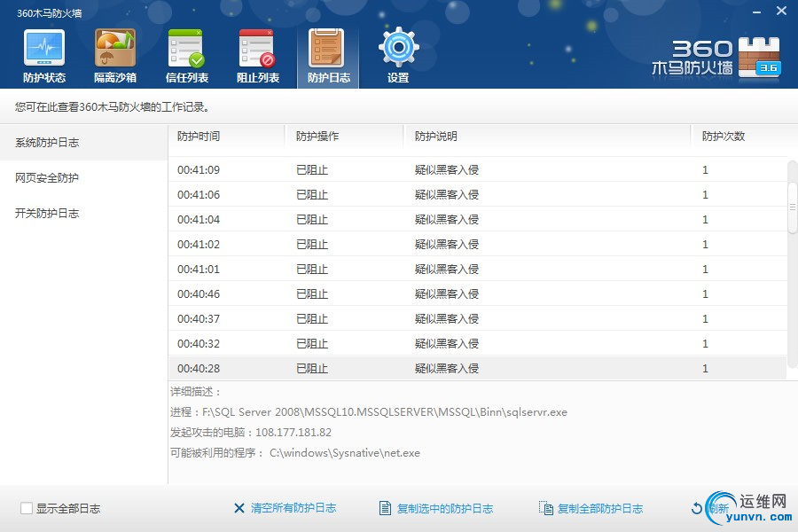Image resolution: width=798 pixels, height=532 pixels.
Task: Click the X icon beside 清空所有防护日志
Action: pyautogui.click(x=239, y=508)
